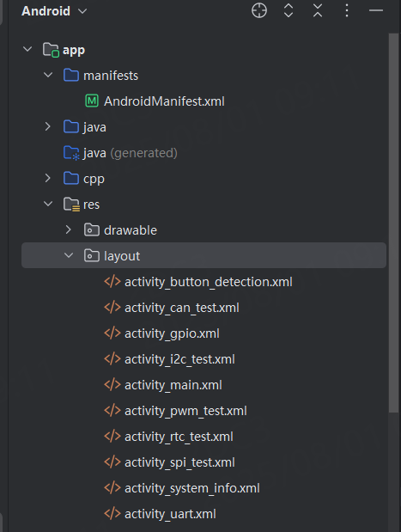Click the layout folder icon
The width and height of the screenshot is (401, 532).
click(x=92, y=255)
